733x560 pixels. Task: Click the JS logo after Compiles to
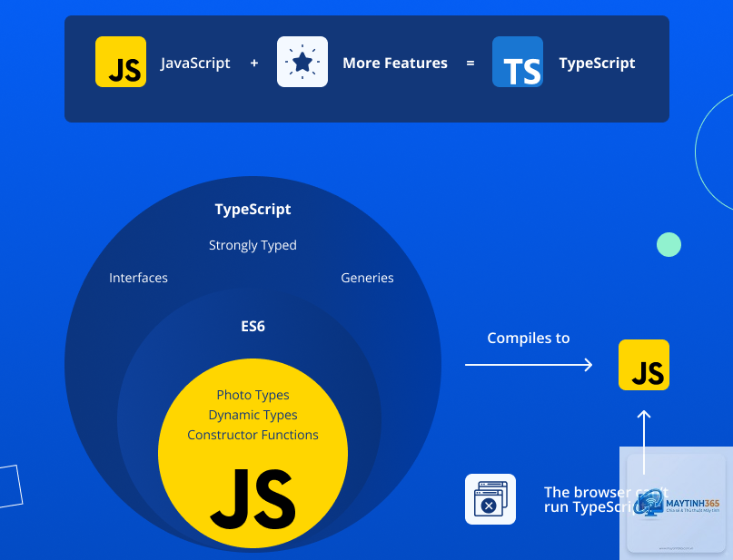(x=644, y=365)
